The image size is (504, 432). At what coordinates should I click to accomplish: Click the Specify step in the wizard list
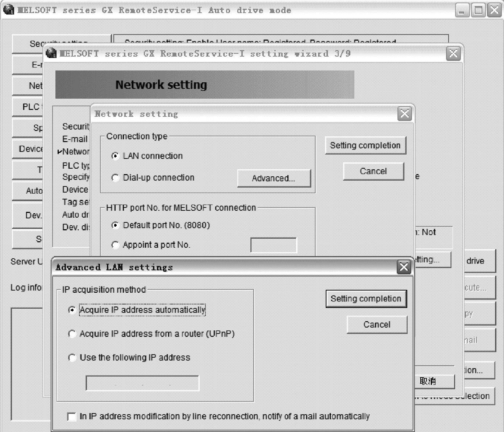pyautogui.click(x=76, y=177)
